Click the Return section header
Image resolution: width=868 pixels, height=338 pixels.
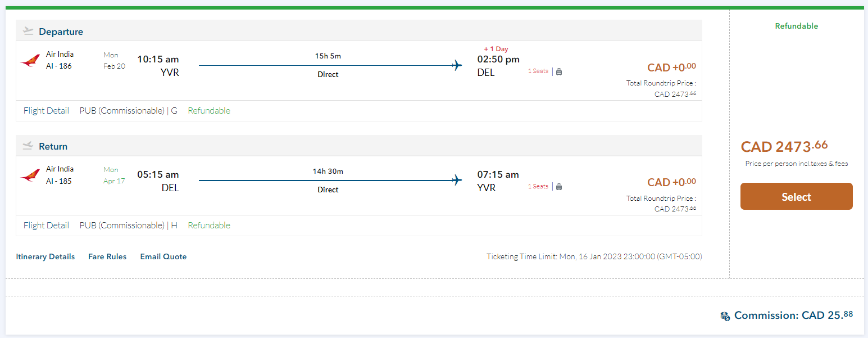pyautogui.click(x=53, y=147)
